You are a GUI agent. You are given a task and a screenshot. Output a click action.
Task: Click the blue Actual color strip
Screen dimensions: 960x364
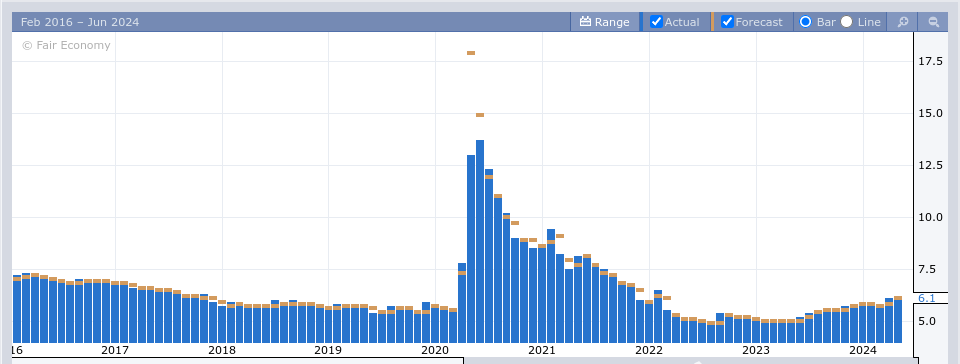point(641,22)
